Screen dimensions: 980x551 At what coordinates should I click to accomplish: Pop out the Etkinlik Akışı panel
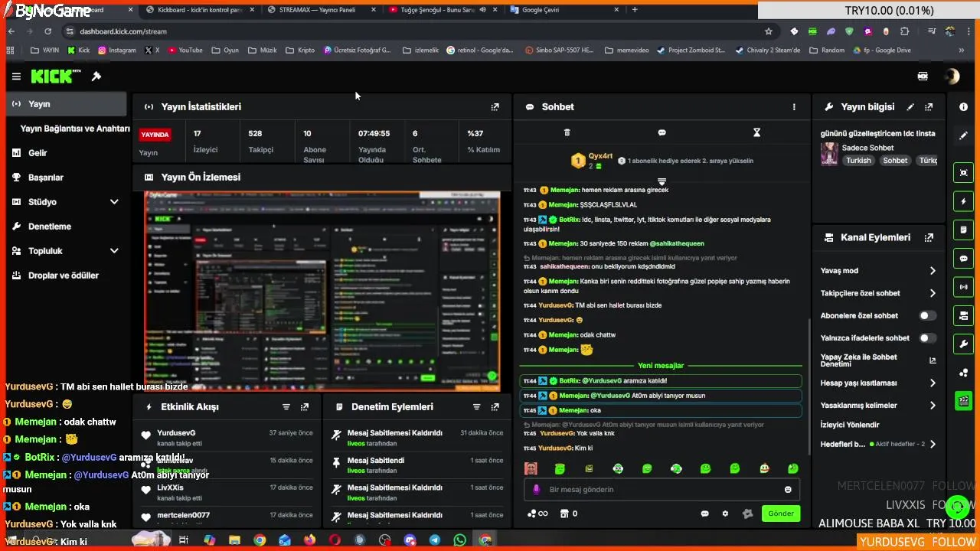tap(305, 407)
